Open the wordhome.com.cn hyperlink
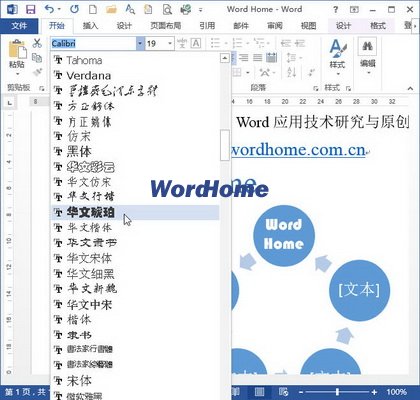The height and width of the screenshot is (400, 420). [299, 150]
